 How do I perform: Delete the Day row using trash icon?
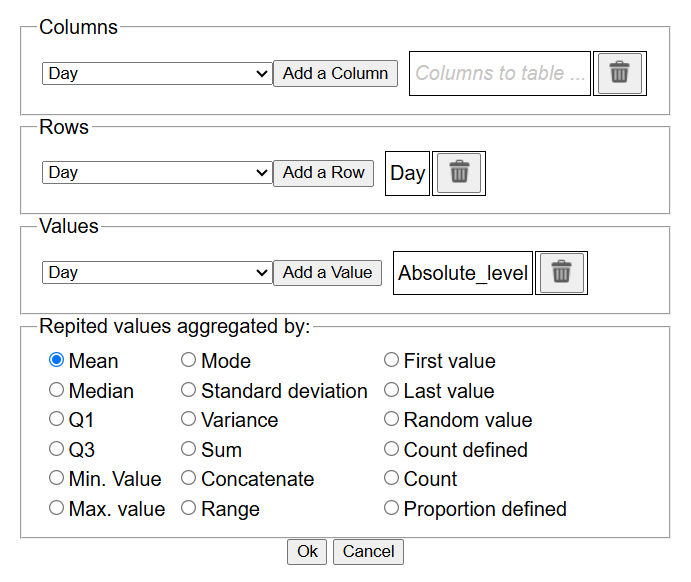point(459,173)
